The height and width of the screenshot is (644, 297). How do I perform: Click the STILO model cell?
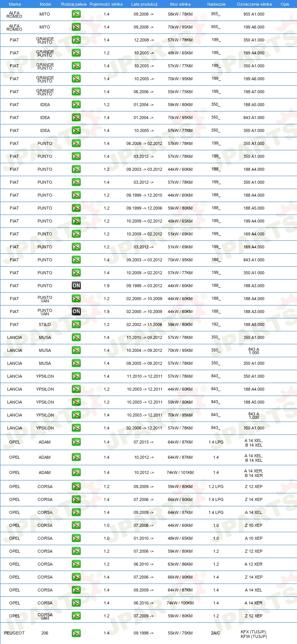45,324
